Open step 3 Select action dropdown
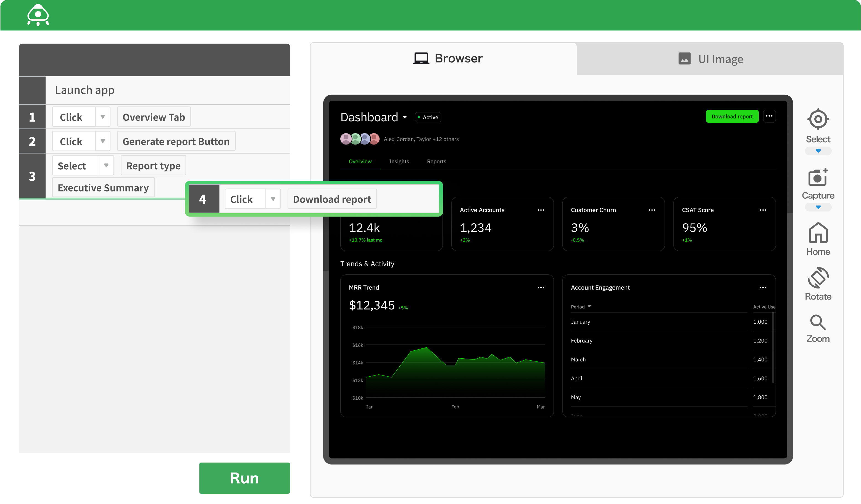Screen dimensions: 861x504 tap(106, 166)
